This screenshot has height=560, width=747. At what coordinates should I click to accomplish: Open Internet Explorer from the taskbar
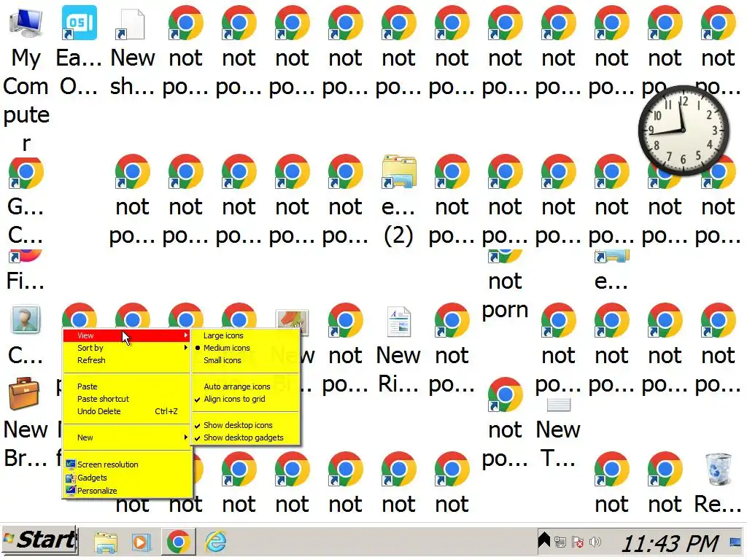tap(215, 542)
